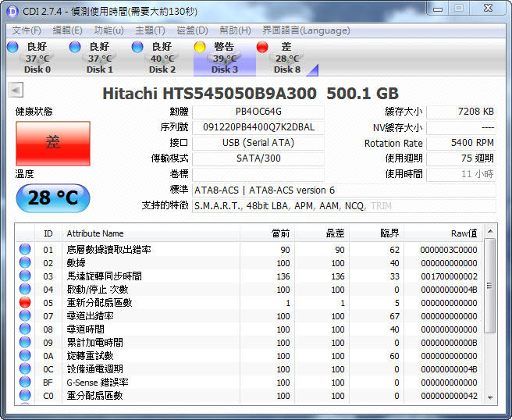Click status icon of attribute 04

coord(25,290)
